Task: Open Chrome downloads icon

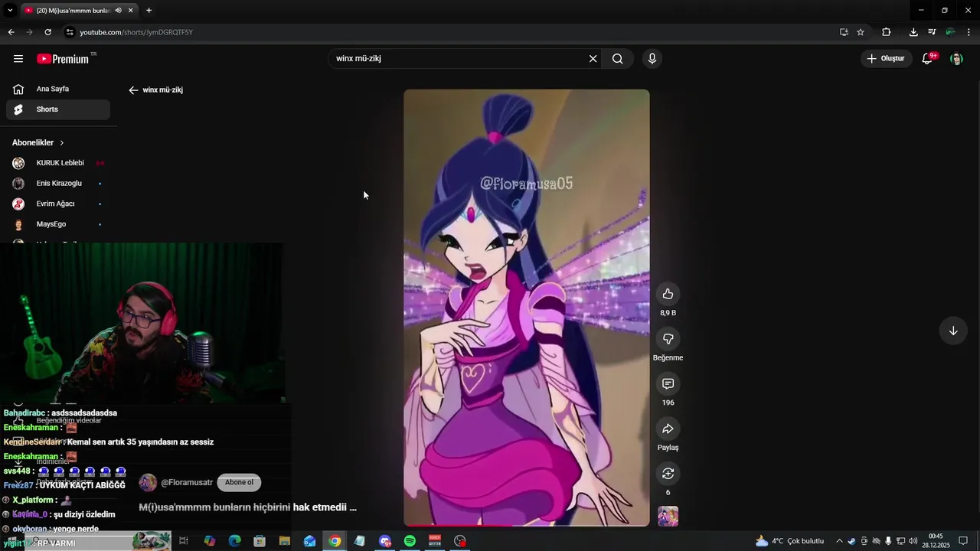Action: (x=913, y=32)
